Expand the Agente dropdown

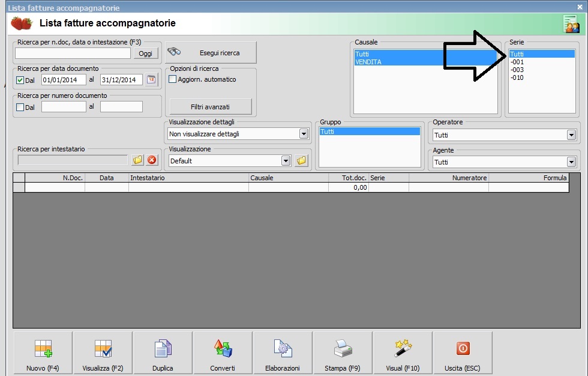tap(571, 162)
